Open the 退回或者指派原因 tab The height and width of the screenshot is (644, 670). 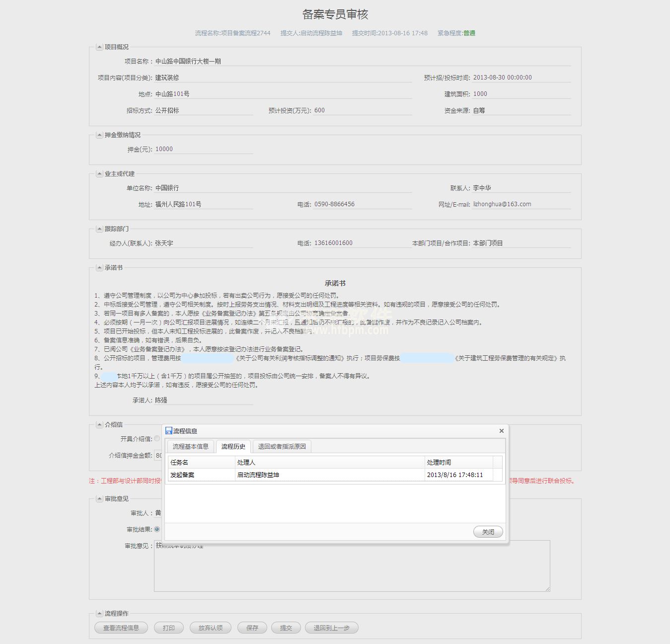click(282, 446)
